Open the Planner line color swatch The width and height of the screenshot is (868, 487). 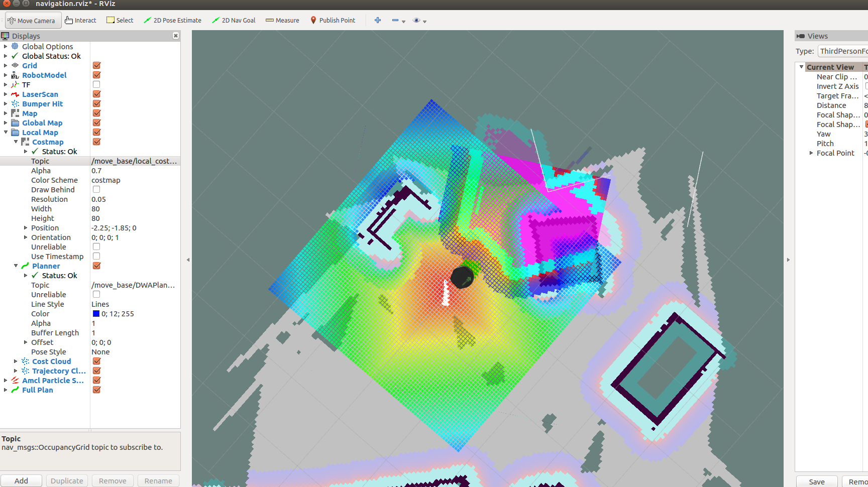(x=96, y=313)
